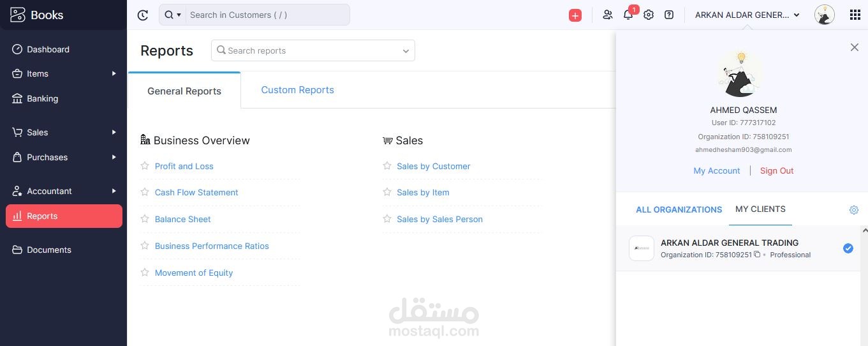Open Sales by Customer report
Screen dimensions: 868x346
pos(434,166)
